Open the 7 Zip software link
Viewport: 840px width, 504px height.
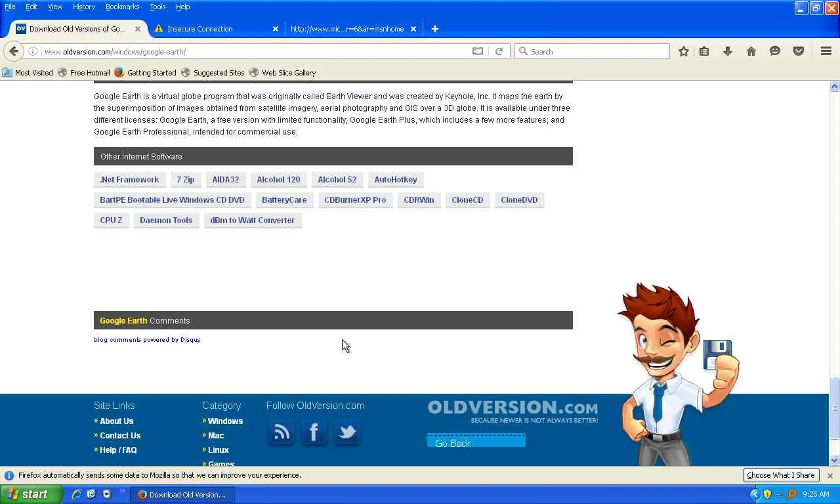(186, 180)
